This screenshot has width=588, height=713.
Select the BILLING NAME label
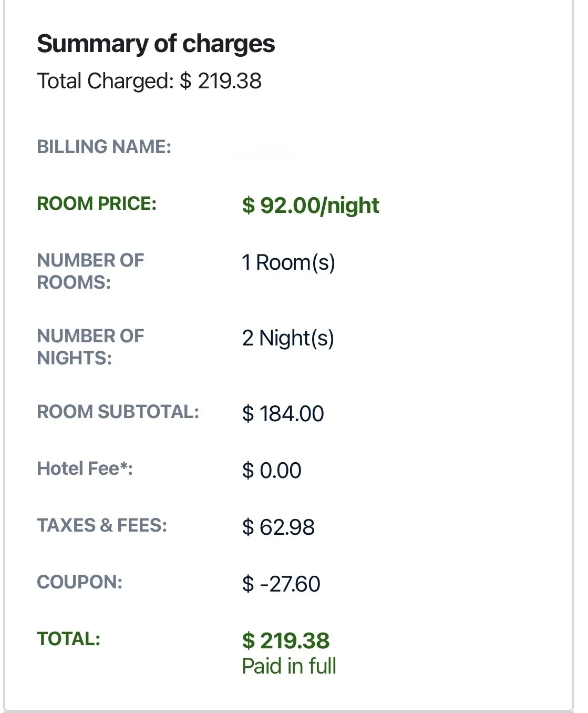tap(104, 147)
